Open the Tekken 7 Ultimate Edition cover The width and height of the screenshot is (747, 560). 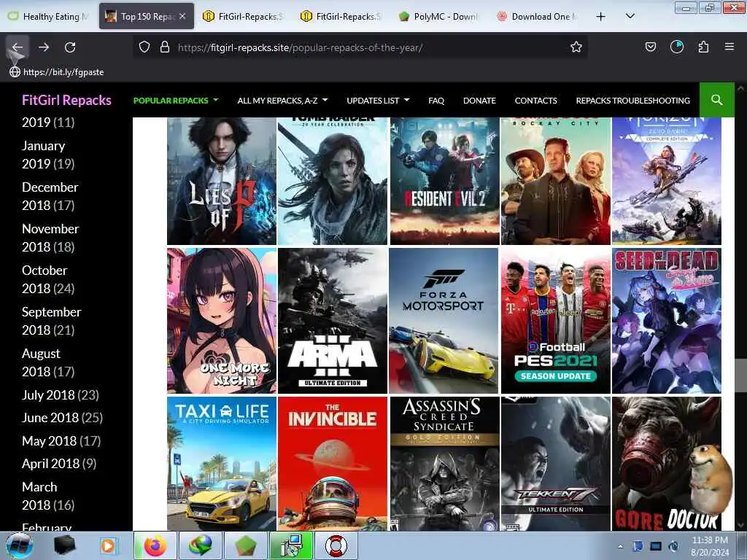click(555, 463)
